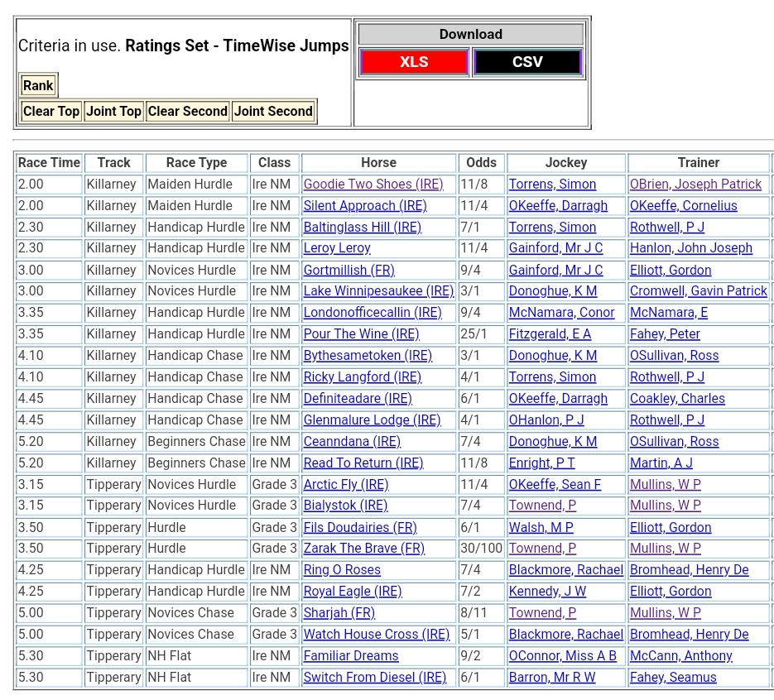
Task: Select the Joint Top filter
Action: point(113,111)
